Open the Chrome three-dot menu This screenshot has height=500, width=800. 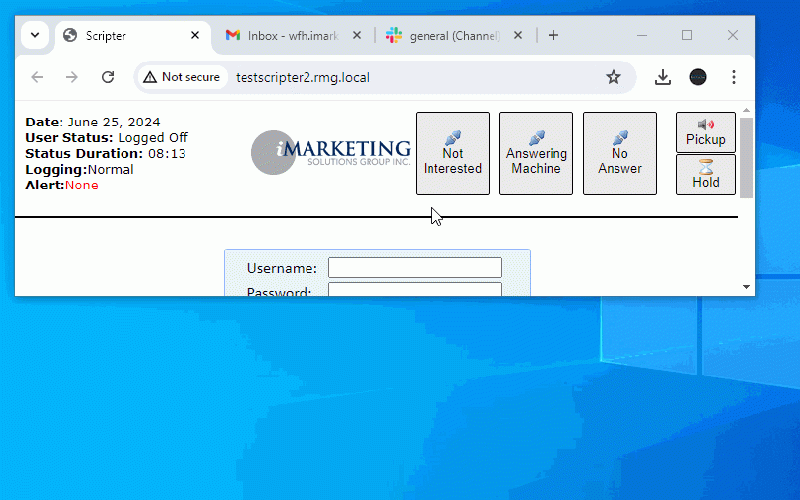(733, 77)
